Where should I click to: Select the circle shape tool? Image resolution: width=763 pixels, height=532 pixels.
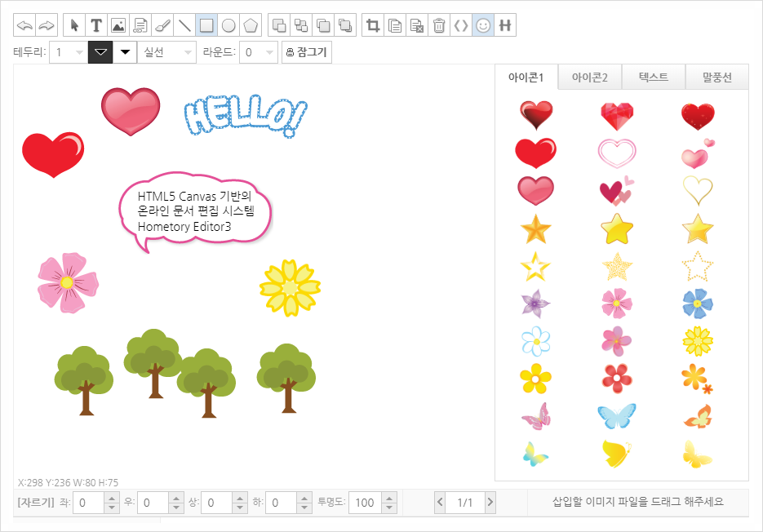pyautogui.click(x=228, y=25)
